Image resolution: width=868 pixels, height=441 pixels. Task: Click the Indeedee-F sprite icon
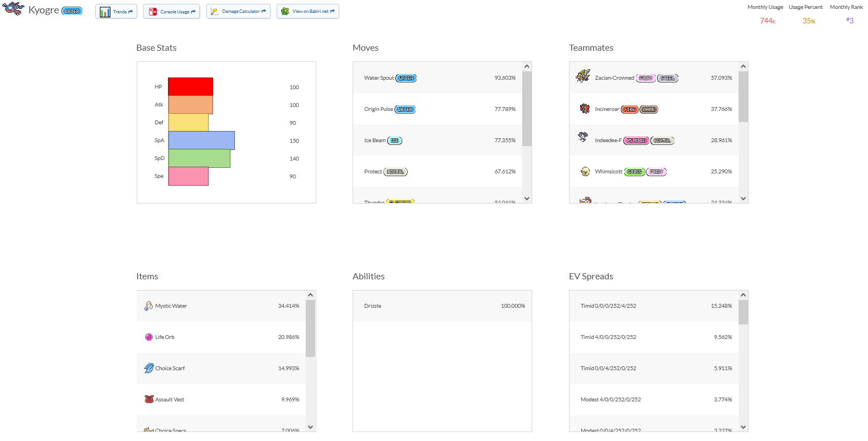click(x=583, y=137)
